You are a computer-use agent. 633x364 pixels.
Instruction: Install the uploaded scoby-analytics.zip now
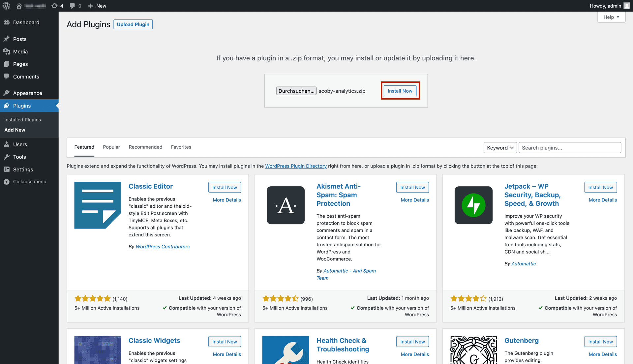(x=400, y=91)
